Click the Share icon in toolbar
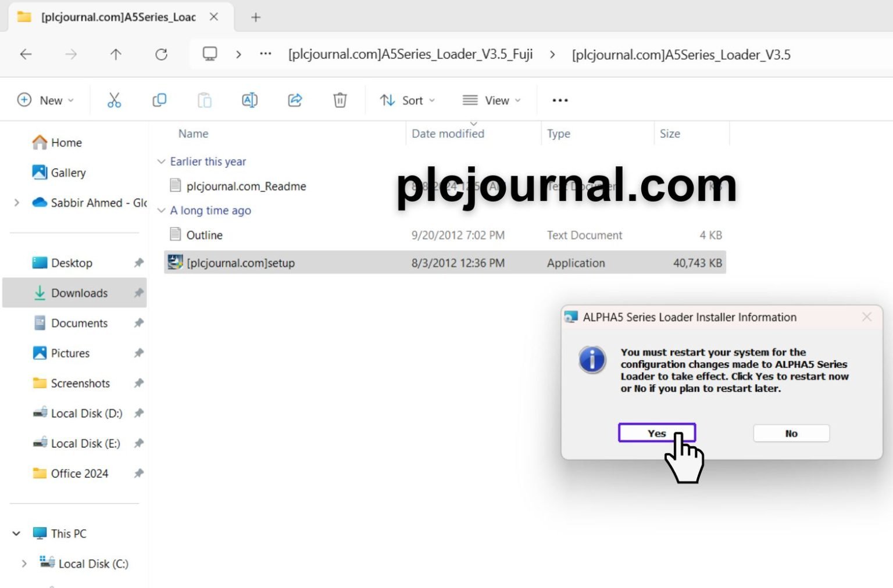Viewport: 893px width, 588px height. click(x=295, y=101)
